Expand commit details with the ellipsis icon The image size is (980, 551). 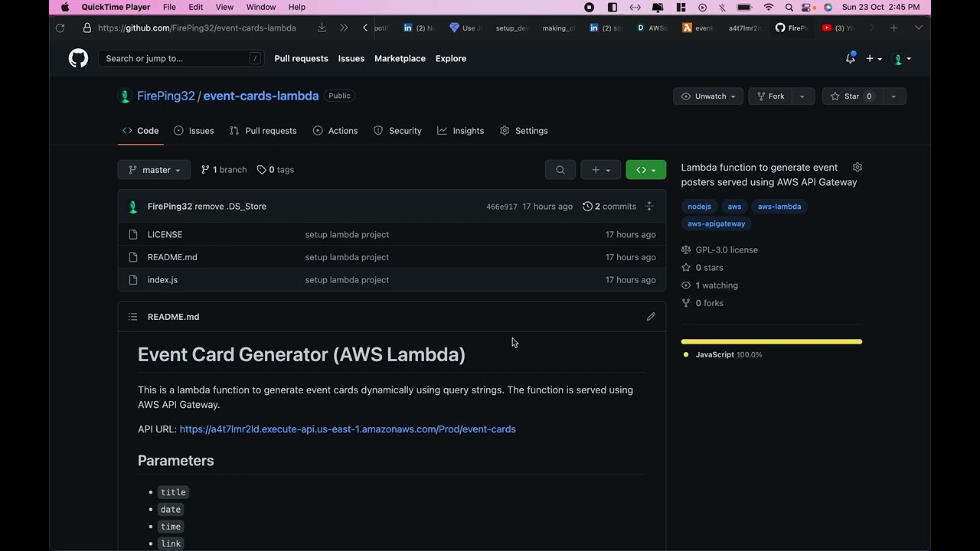pyautogui.click(x=649, y=207)
